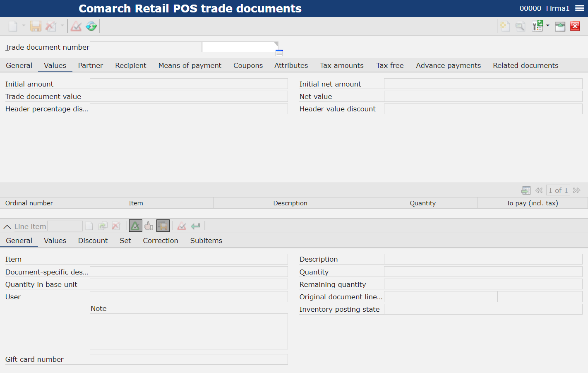Click the table export icon above item list
Image resolution: width=588 pixels, height=373 pixels.
[x=526, y=190]
